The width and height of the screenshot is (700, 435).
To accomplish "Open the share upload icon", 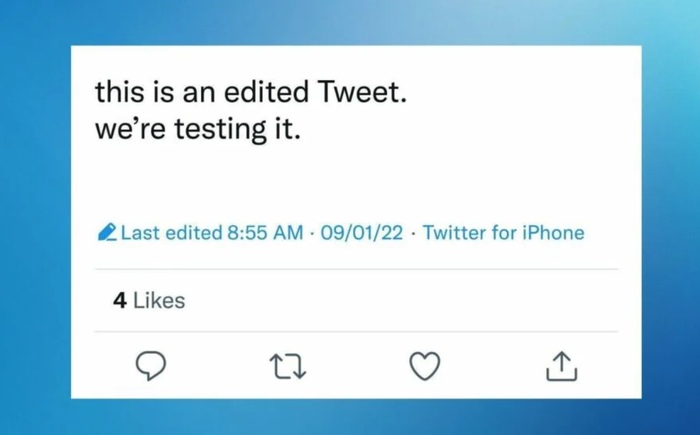I will [562, 366].
